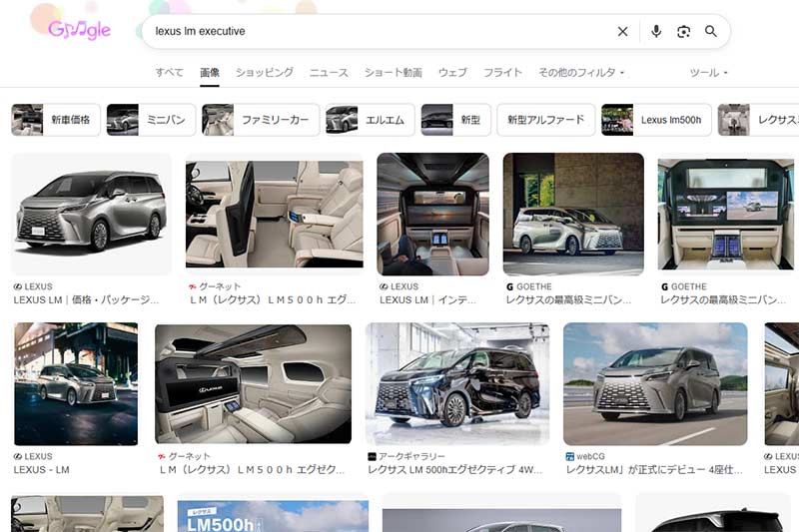
Task: Open the ツール dropdown
Action: pyautogui.click(x=708, y=73)
